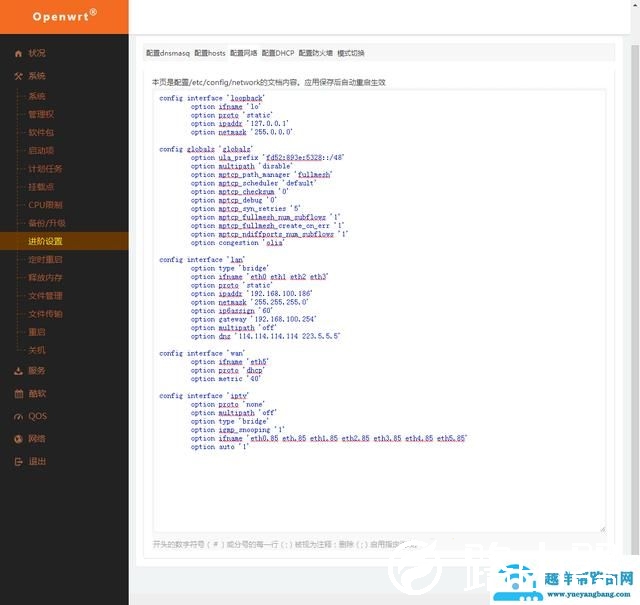This screenshot has width=640, height=605.
Task: Click blank area of network config textarea
Action: pyautogui.click(x=380, y=490)
